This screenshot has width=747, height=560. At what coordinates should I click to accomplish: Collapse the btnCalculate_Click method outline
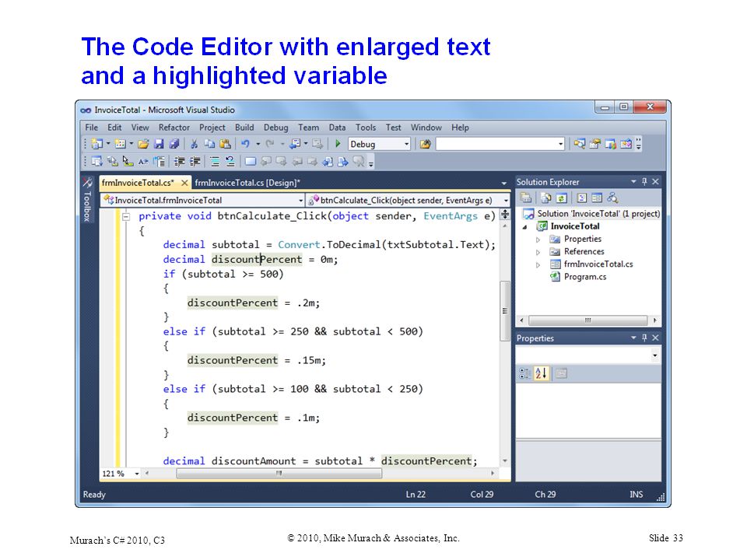click(x=126, y=217)
